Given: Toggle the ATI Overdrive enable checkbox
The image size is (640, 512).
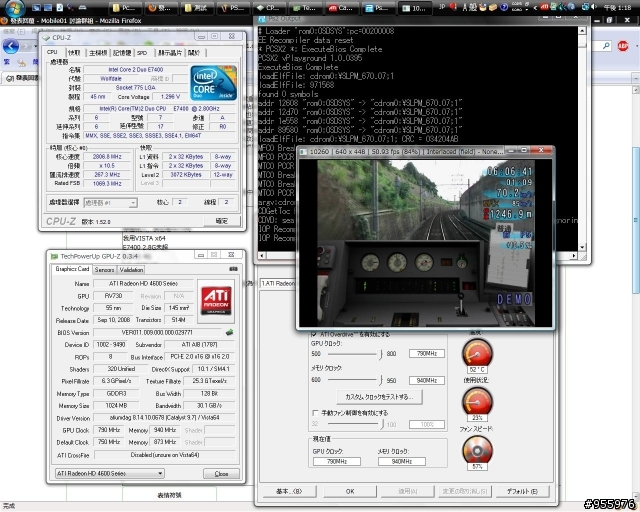Looking at the screenshot, I should coord(314,334).
